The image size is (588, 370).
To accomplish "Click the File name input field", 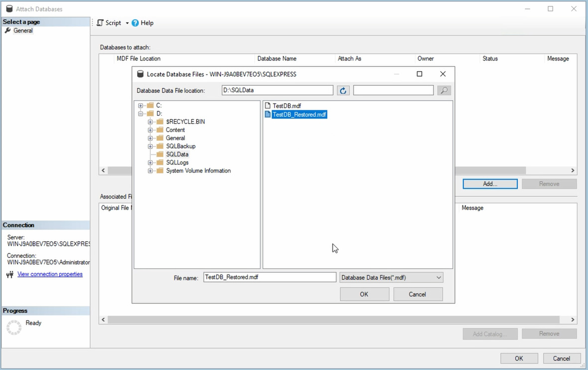I will (270, 277).
